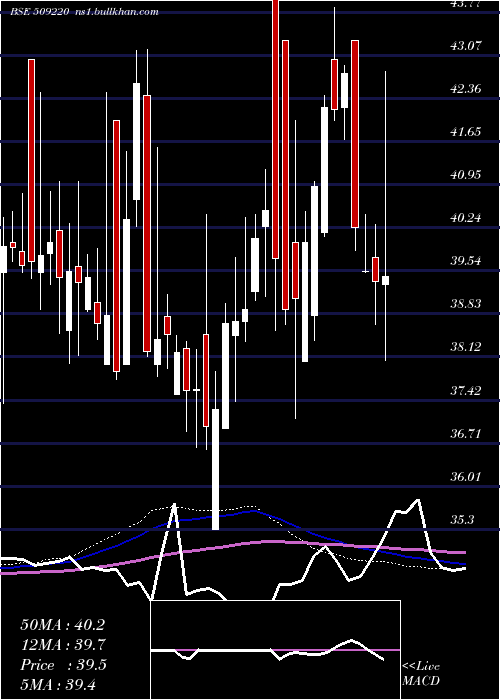500x700 pixels.
Task: Click the 42.36 price axis label
Action: (x=466, y=88)
